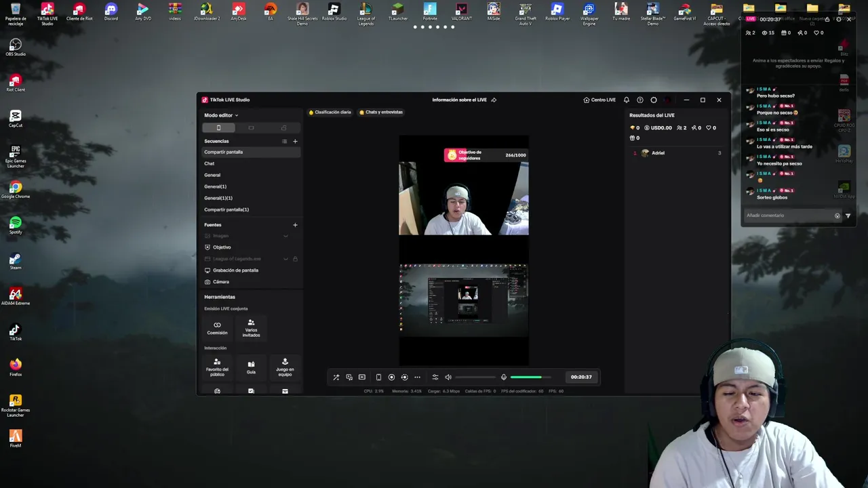
Task: Add a new source in Fuentes
Action: pos(295,224)
